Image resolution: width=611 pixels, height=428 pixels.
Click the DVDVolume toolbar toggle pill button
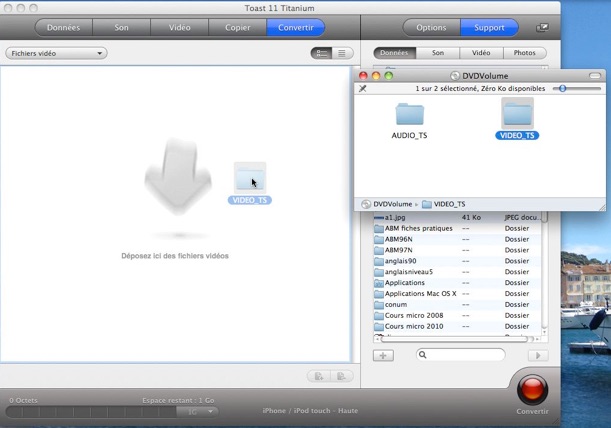click(595, 76)
